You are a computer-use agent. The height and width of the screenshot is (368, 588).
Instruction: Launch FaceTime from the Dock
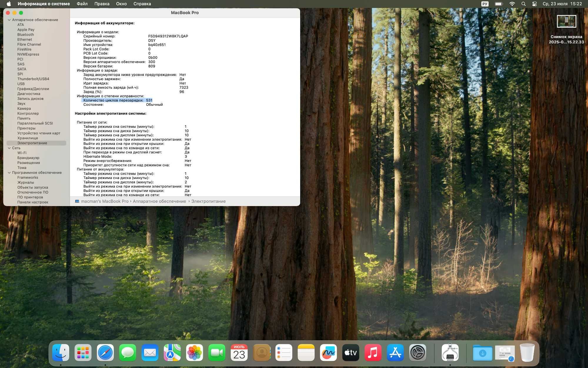(217, 352)
